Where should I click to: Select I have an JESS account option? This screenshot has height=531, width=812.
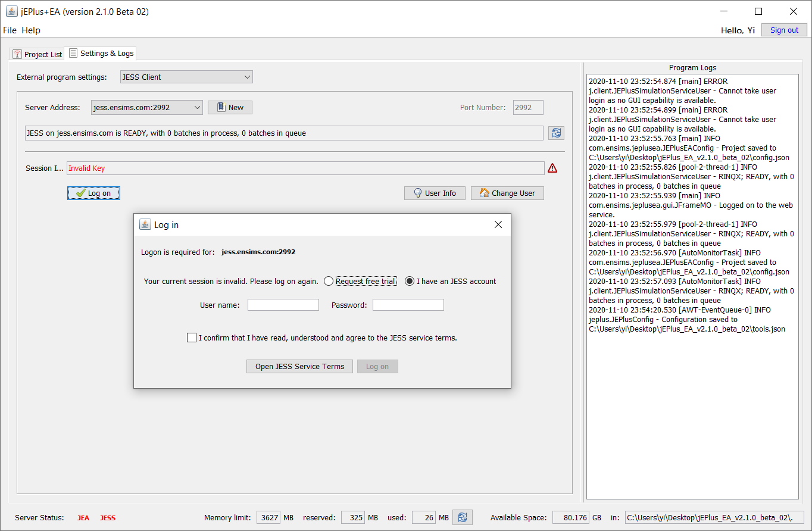pyautogui.click(x=410, y=281)
